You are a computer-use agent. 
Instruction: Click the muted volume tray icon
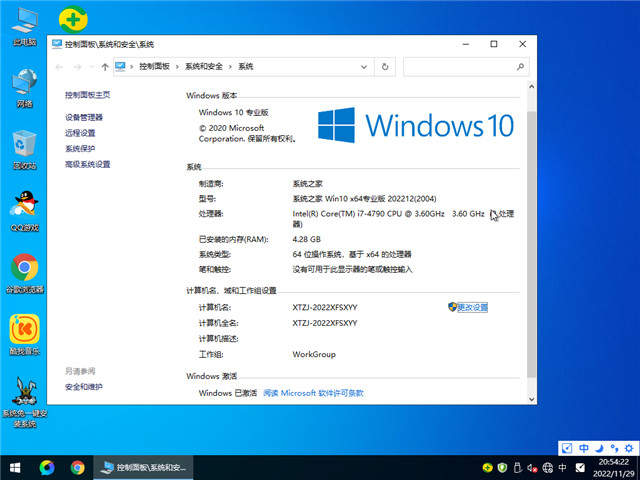click(532, 468)
